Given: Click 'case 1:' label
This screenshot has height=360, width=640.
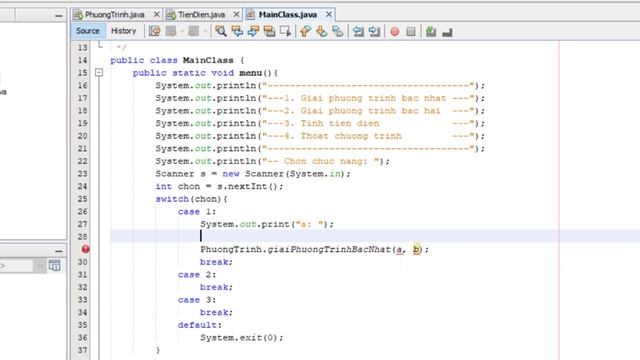Looking at the screenshot, I should (x=197, y=212).
